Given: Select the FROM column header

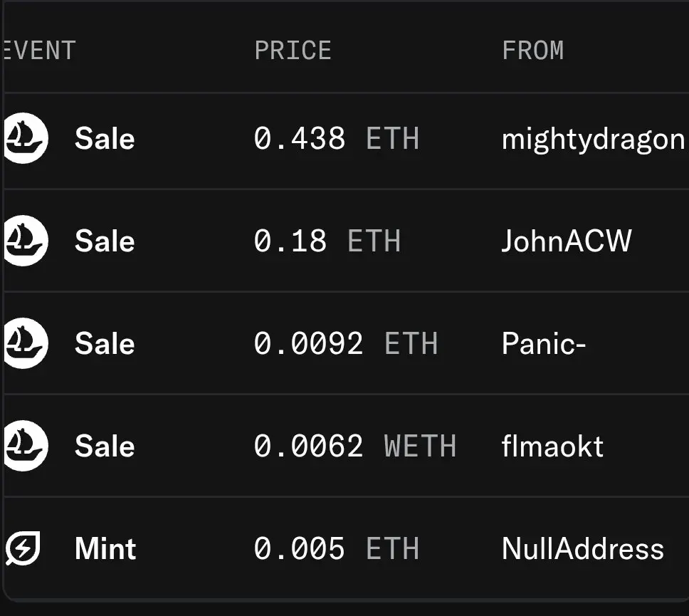Looking at the screenshot, I should pos(532,50).
